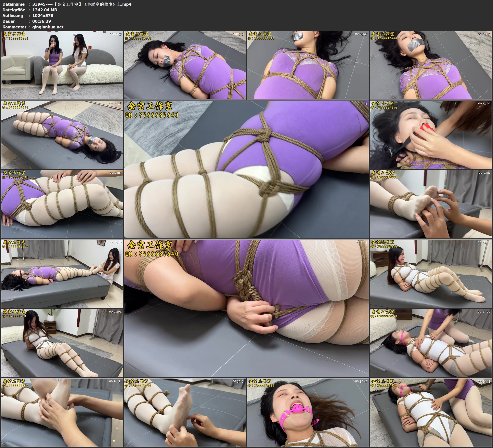
Task: Select the thumbnail at 00:09:38
Action: pos(62,135)
